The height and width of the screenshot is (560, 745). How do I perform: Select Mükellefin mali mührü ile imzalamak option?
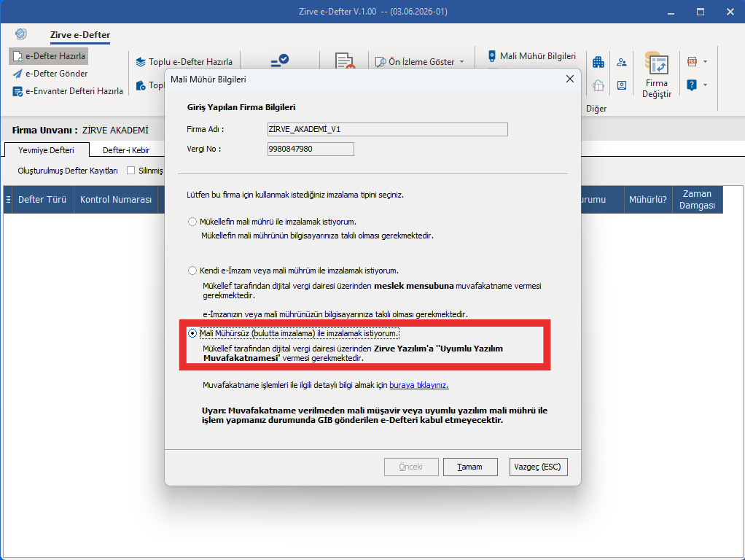pos(192,222)
